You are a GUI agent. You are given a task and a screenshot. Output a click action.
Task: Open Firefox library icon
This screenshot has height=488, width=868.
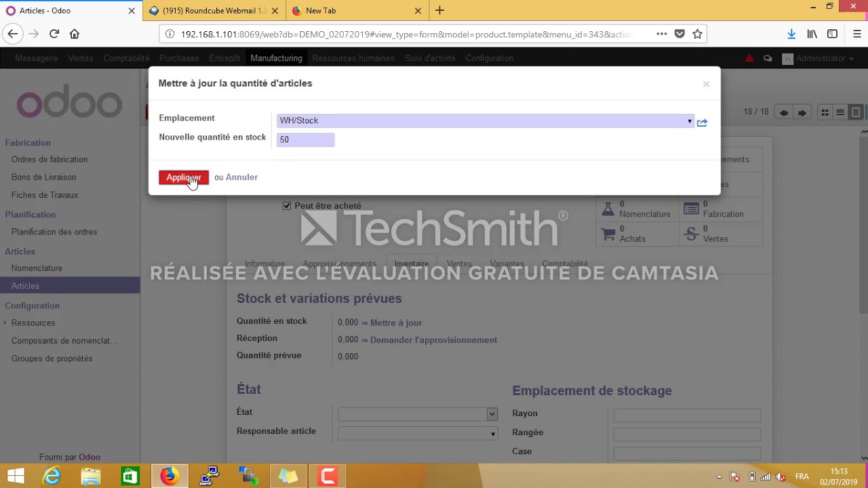click(812, 34)
